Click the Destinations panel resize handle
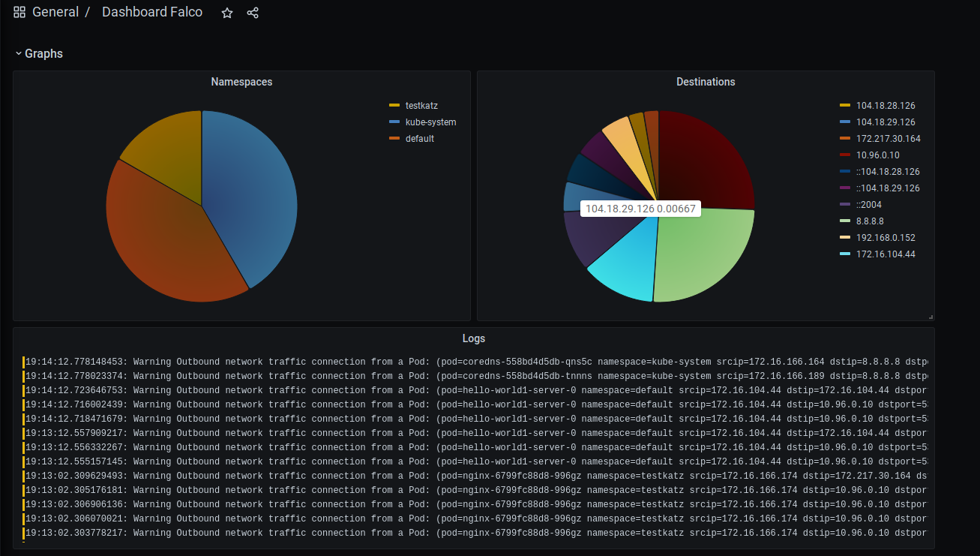This screenshot has width=980, height=556. pyautogui.click(x=931, y=317)
